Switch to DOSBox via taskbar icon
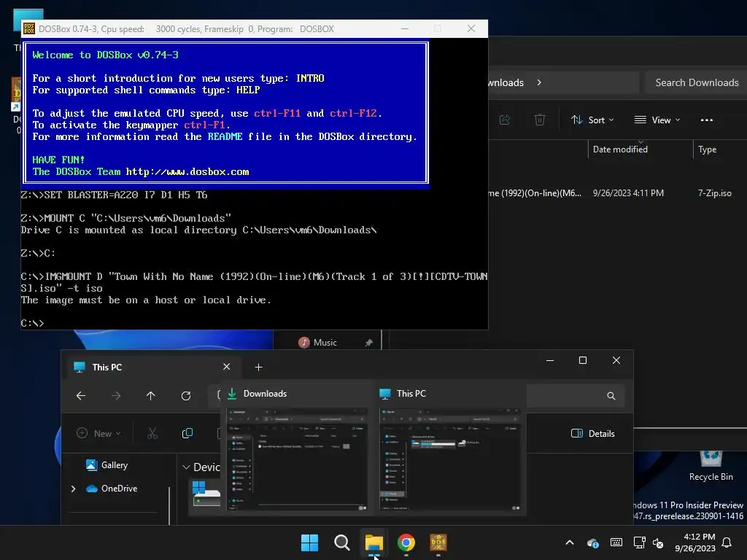The image size is (747, 560). tap(438, 542)
